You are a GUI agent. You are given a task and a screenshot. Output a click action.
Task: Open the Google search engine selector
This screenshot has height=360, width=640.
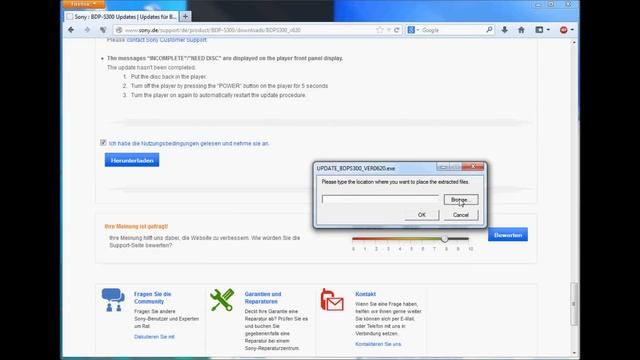point(413,30)
